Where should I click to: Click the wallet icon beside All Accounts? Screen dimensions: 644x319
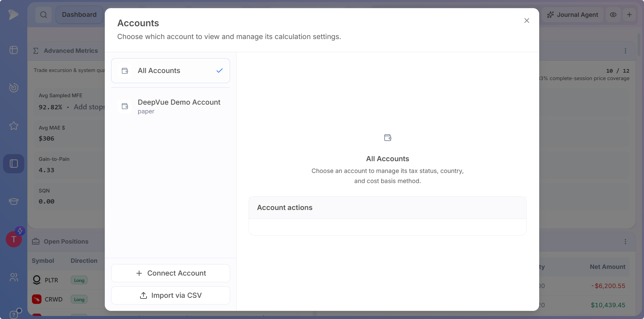click(125, 71)
